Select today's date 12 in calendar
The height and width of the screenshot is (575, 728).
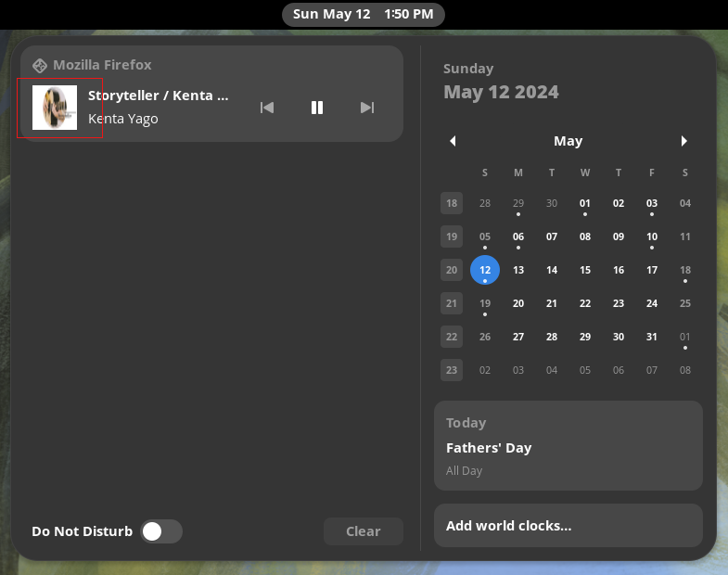(485, 270)
